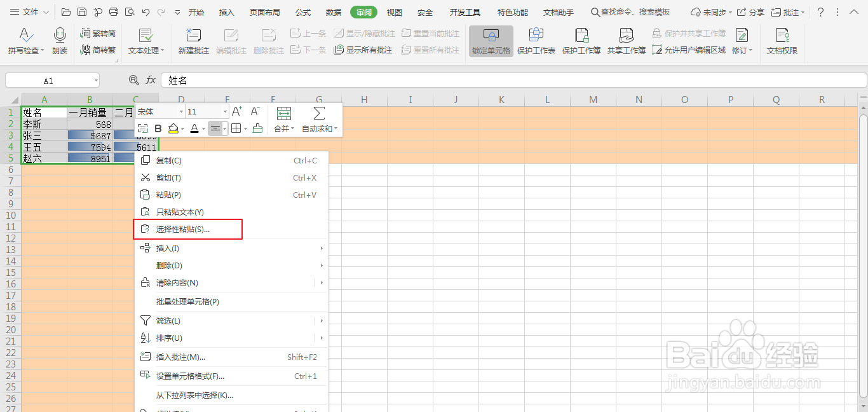Switch to the 数据 tab
868x412 pixels.
tap(334, 12)
